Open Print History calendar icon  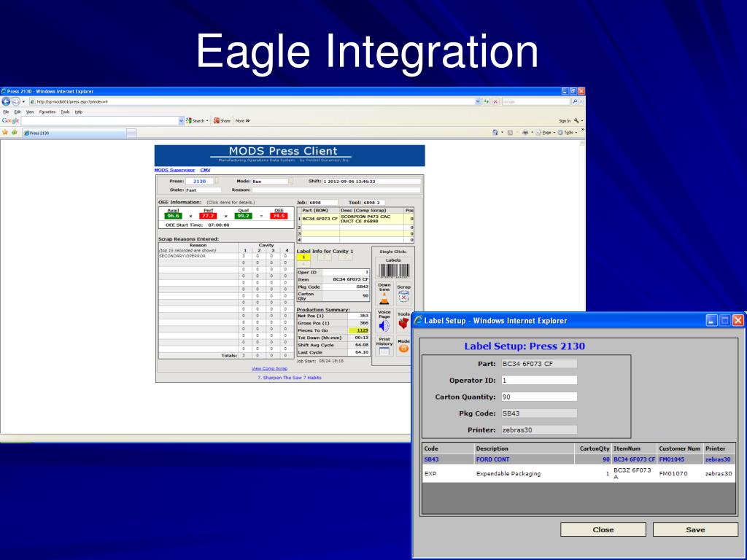coord(384,351)
